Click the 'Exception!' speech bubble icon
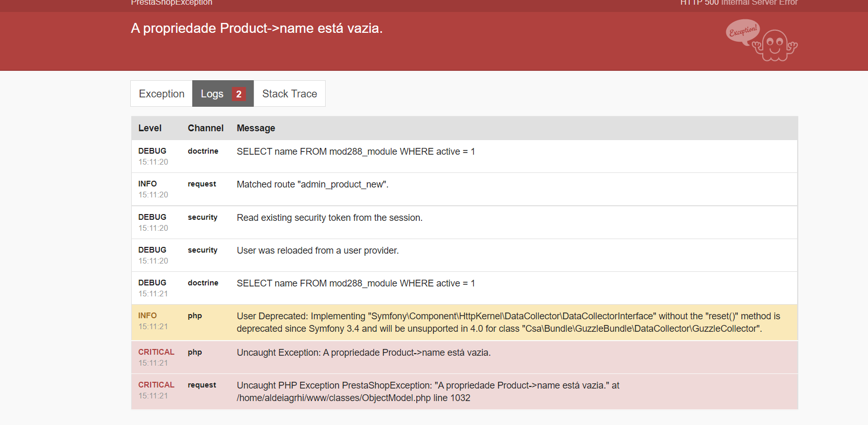The height and width of the screenshot is (425, 868). coord(742,31)
